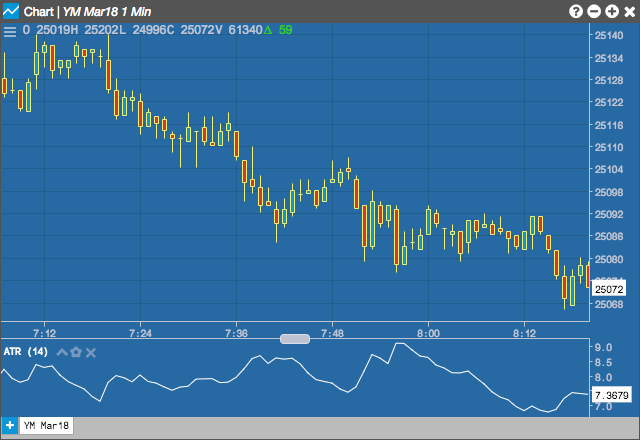Click the plus icon in title bar

(612, 11)
